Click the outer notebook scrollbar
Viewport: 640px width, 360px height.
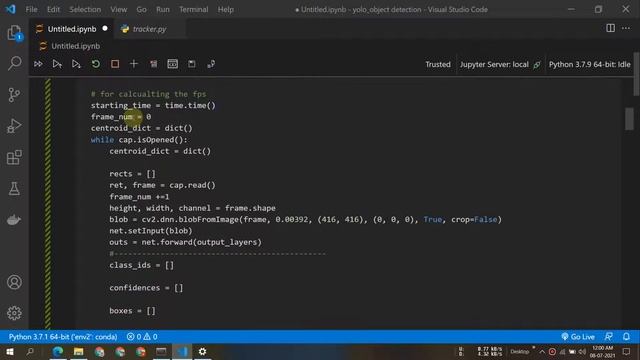pyautogui.click(x=637, y=74)
